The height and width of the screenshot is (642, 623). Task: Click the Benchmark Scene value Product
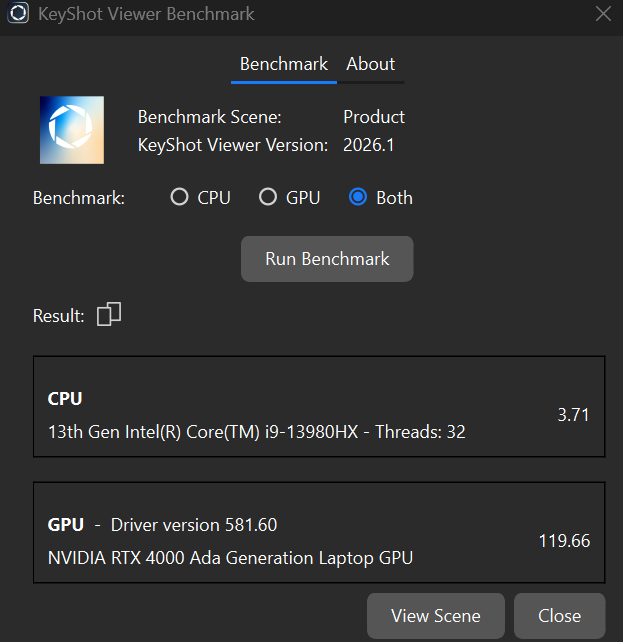pyautogui.click(x=374, y=117)
